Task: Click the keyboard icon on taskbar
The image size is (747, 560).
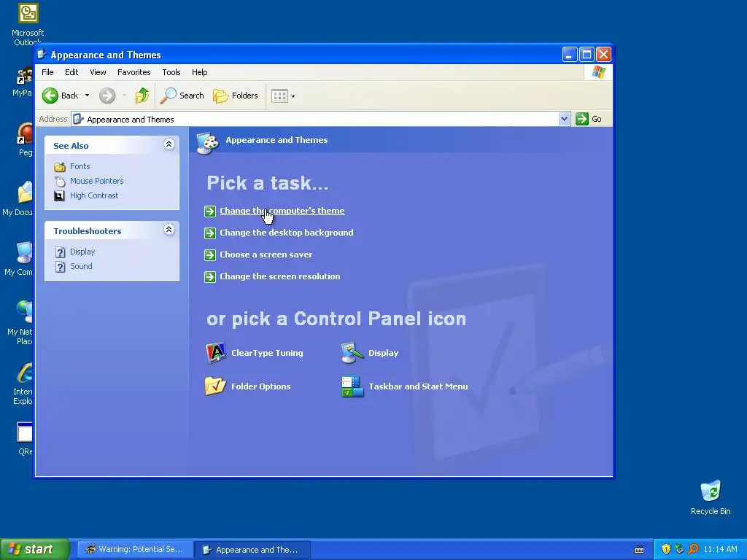Action: [639, 550]
